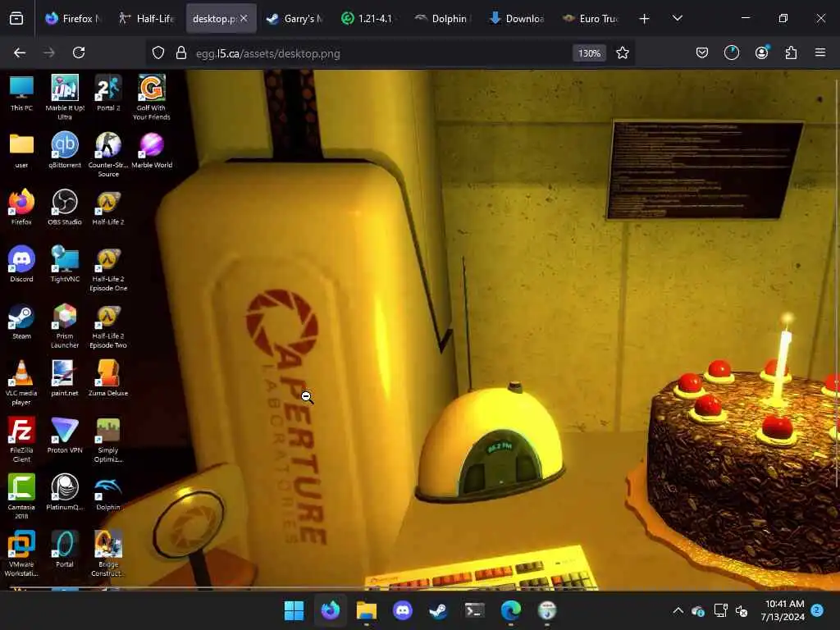Open the clock showing 10:41 AM
This screenshot has width=840, height=630.
(x=783, y=610)
